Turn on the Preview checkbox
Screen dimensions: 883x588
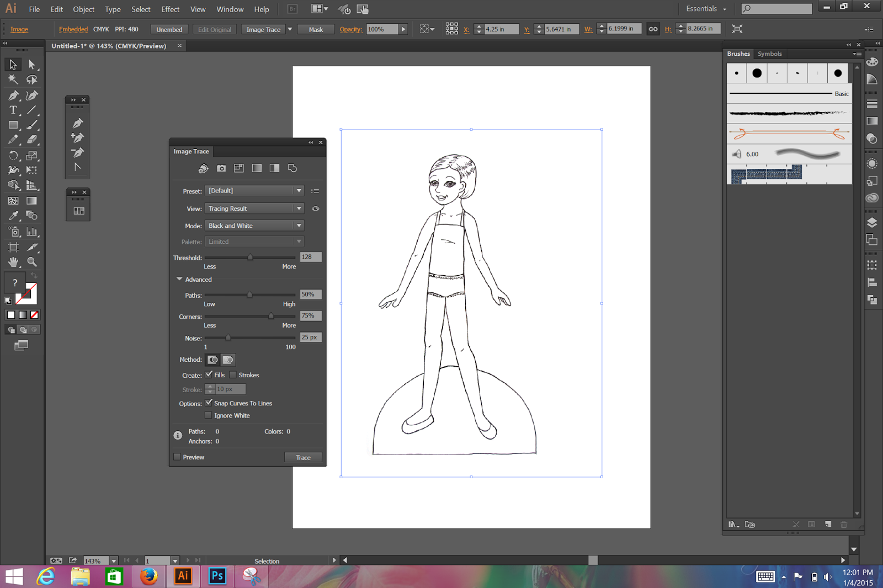pos(177,457)
